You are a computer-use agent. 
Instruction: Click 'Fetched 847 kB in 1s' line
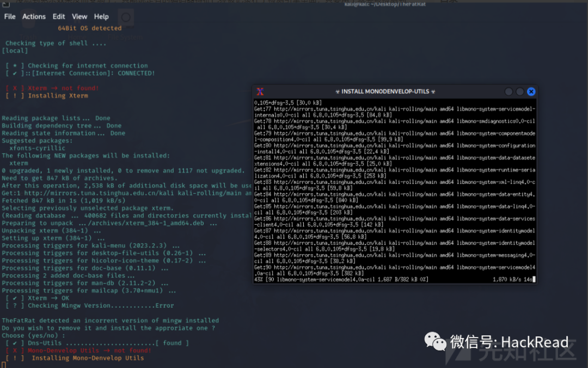tap(63, 201)
